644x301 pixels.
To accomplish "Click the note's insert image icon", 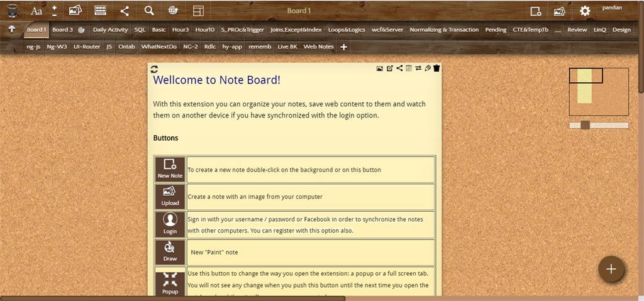I will tap(380, 68).
